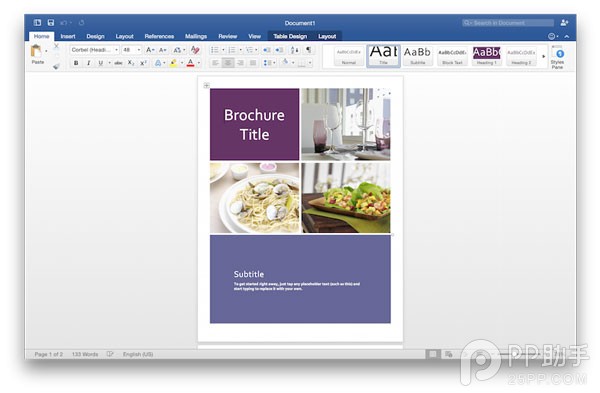600x393 pixels.
Task: Open the line spacing dropdown
Action: (269, 63)
